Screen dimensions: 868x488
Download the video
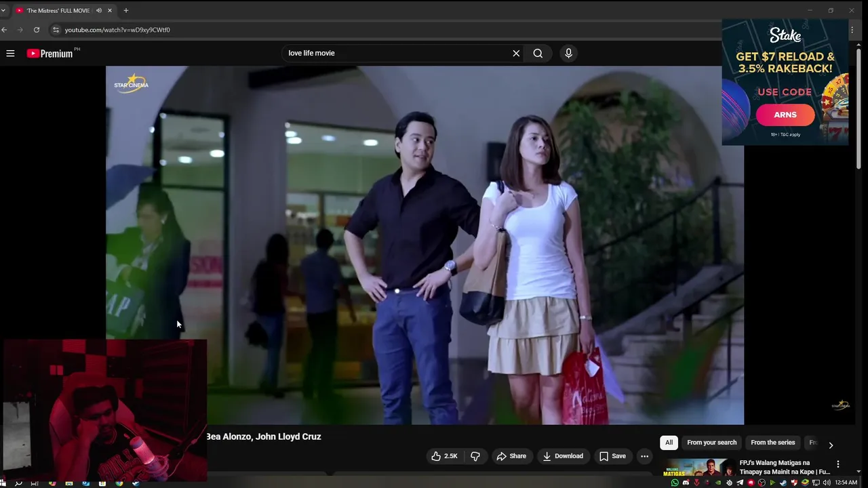coord(563,456)
